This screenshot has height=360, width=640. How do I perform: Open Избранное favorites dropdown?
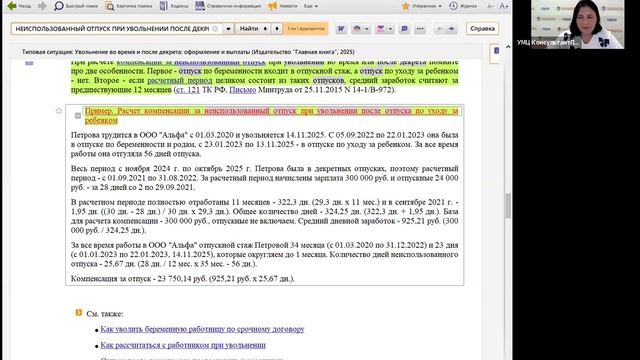422,6
